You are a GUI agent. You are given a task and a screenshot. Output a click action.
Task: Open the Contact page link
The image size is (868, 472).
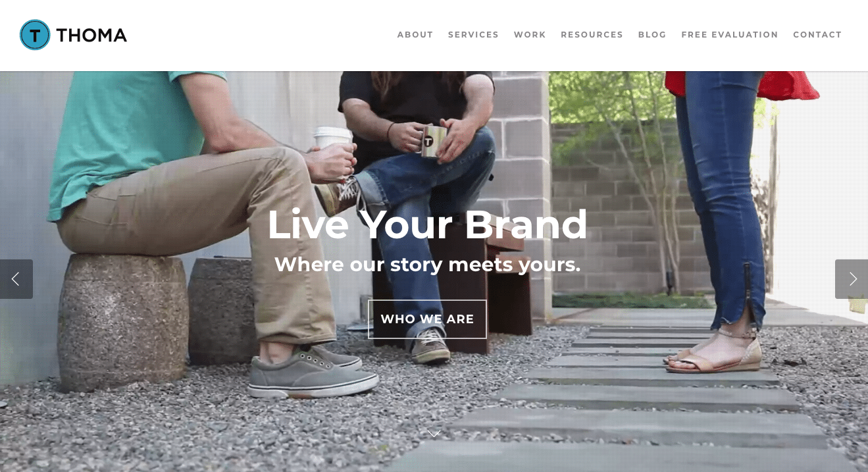click(817, 35)
